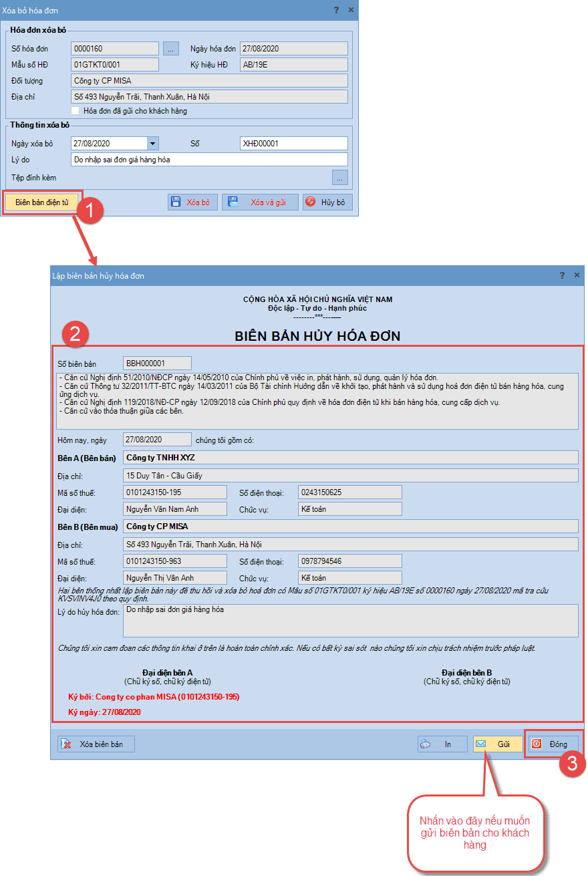Open the Ngày xóa bỏ date dropdown
This screenshot has width=588, height=876.
pos(153,143)
